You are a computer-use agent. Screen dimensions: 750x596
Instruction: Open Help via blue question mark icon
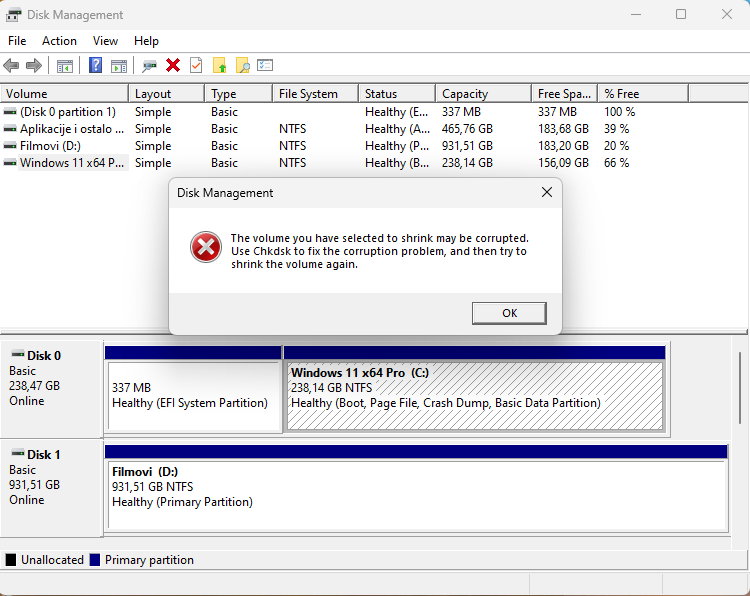[96, 65]
